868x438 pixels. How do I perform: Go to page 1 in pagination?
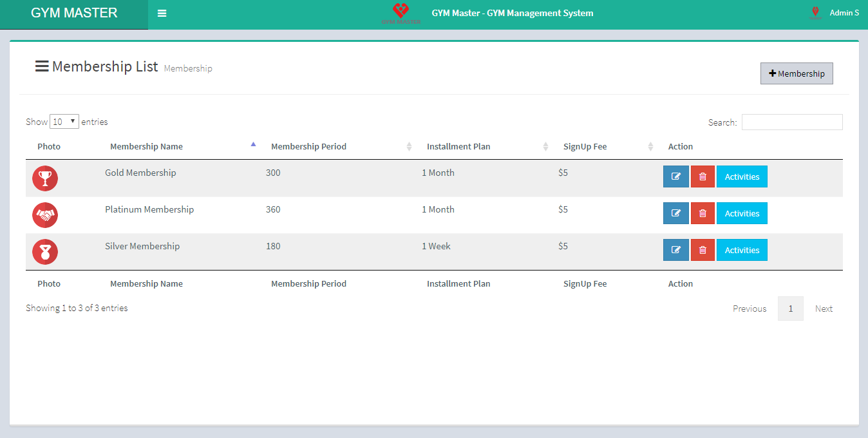click(790, 309)
